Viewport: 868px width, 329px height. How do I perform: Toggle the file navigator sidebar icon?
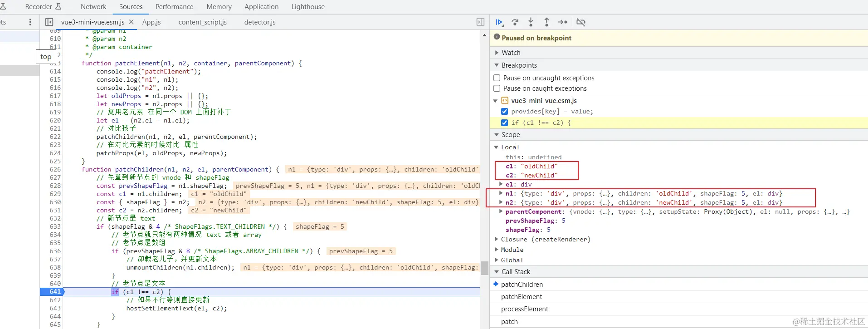click(x=49, y=22)
